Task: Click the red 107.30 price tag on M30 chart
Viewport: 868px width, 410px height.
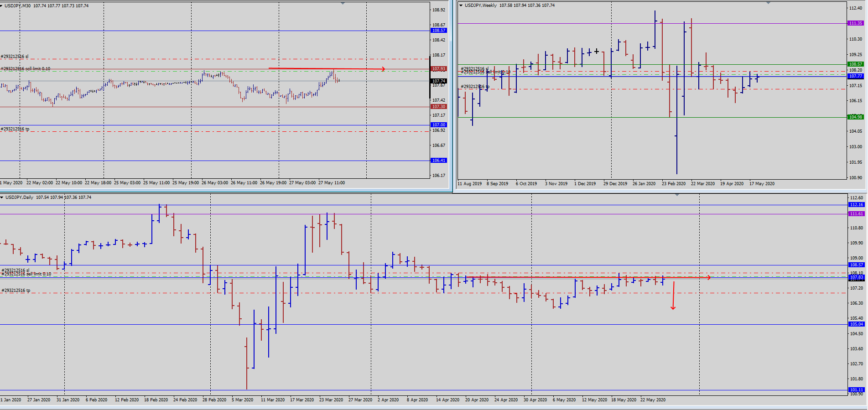Action: pos(439,107)
